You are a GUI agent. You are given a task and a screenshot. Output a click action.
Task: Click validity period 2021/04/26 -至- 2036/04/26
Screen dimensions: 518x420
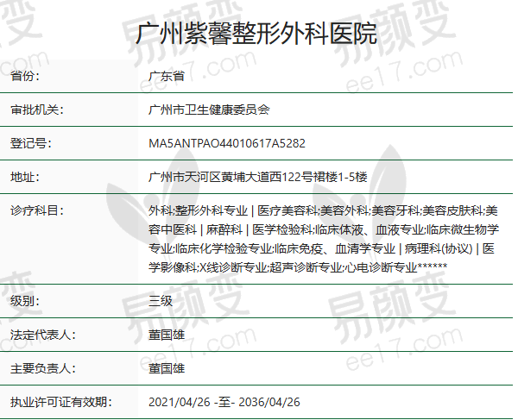224,402
